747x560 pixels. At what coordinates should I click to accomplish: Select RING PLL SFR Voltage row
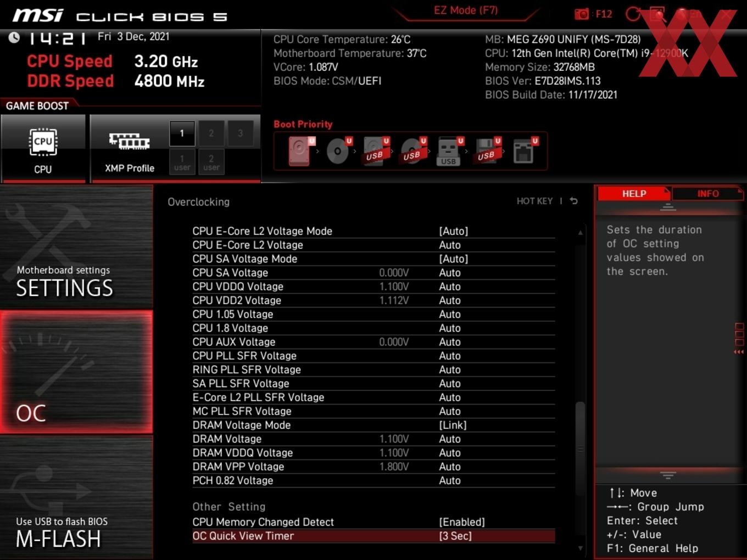[x=374, y=369]
